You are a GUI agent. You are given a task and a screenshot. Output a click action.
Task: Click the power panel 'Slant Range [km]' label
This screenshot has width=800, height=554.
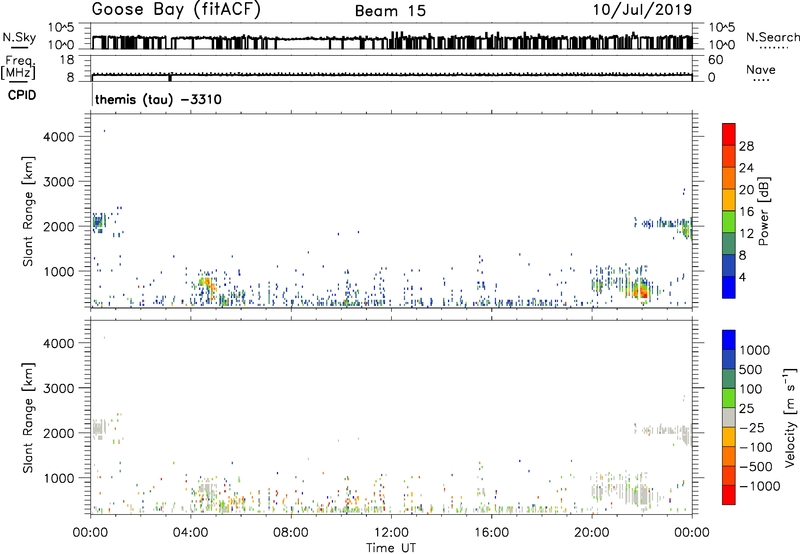(28, 211)
